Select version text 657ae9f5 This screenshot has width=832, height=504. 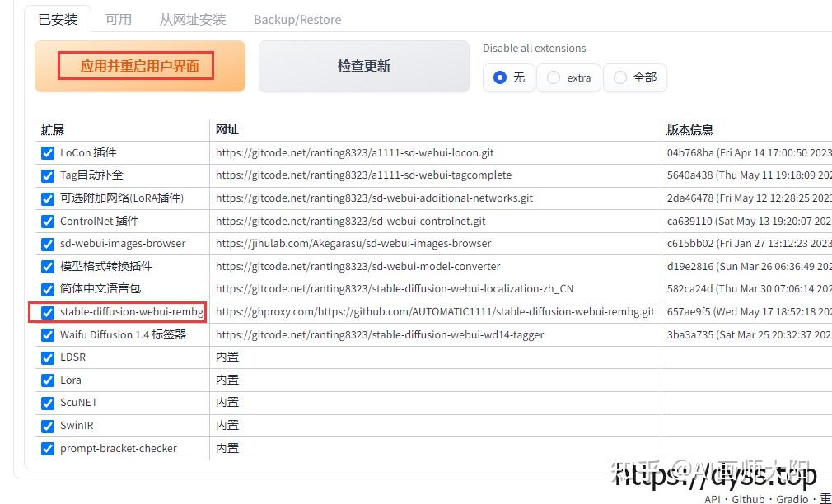click(x=689, y=311)
